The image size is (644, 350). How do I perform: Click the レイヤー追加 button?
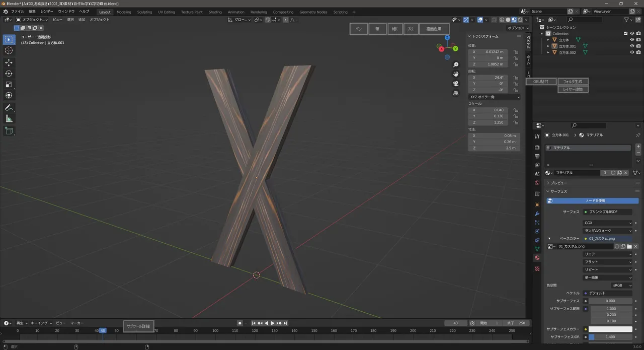(573, 89)
